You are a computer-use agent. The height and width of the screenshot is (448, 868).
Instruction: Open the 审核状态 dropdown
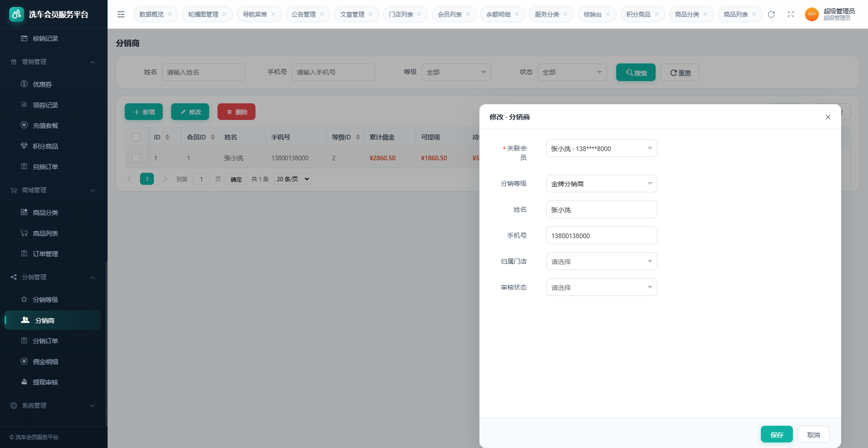pos(601,287)
